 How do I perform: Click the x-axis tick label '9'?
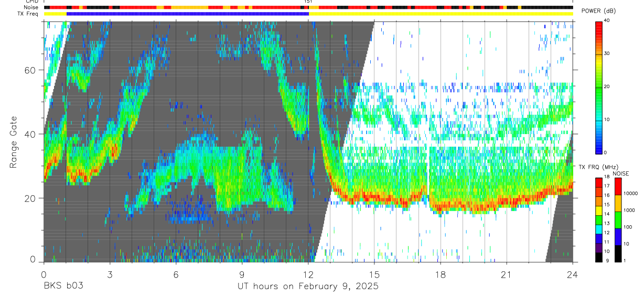(x=242, y=275)
